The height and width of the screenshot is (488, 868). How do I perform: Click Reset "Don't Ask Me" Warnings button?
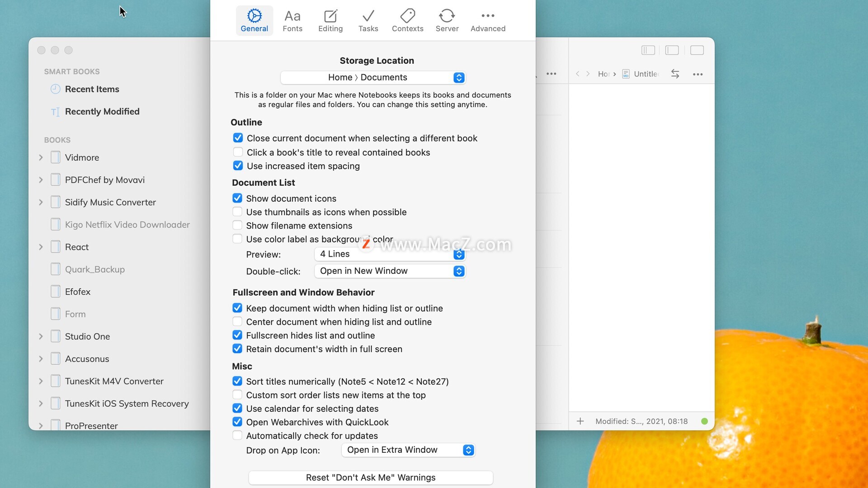coord(371,478)
